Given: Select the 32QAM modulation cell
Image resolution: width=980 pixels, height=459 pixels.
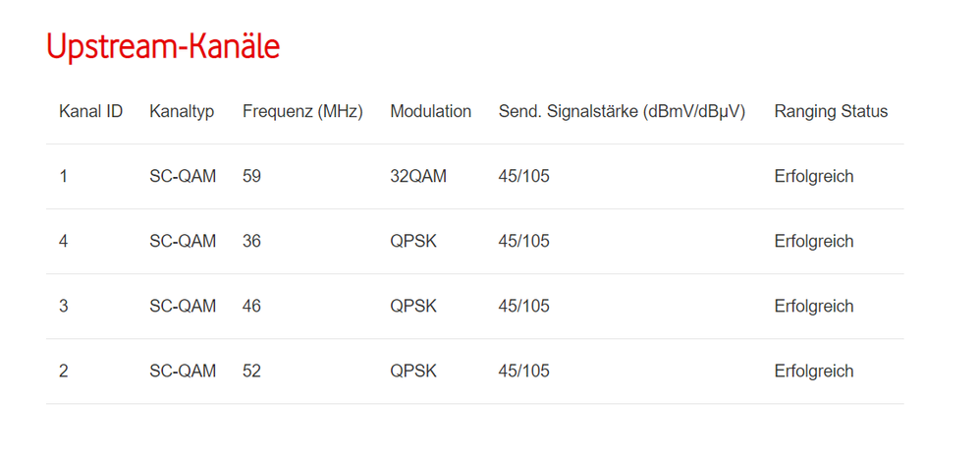Looking at the screenshot, I should pos(418,177).
